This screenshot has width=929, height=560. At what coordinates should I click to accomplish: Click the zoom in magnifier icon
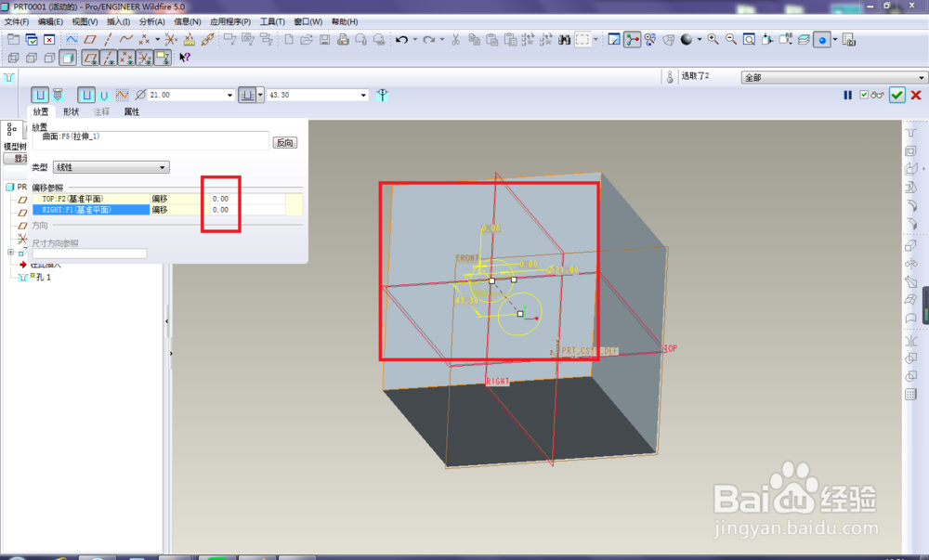(713, 40)
